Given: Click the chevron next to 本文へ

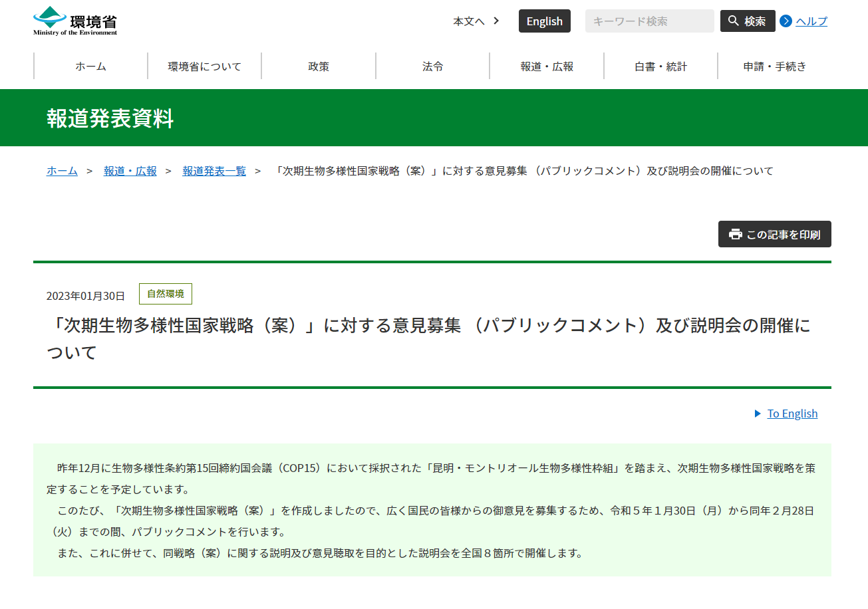Looking at the screenshot, I should click(x=496, y=21).
